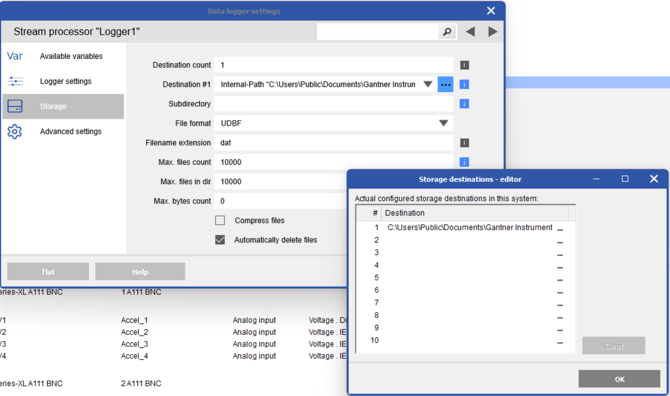
Task: Browse path for destination row 1
Action: [560, 229]
